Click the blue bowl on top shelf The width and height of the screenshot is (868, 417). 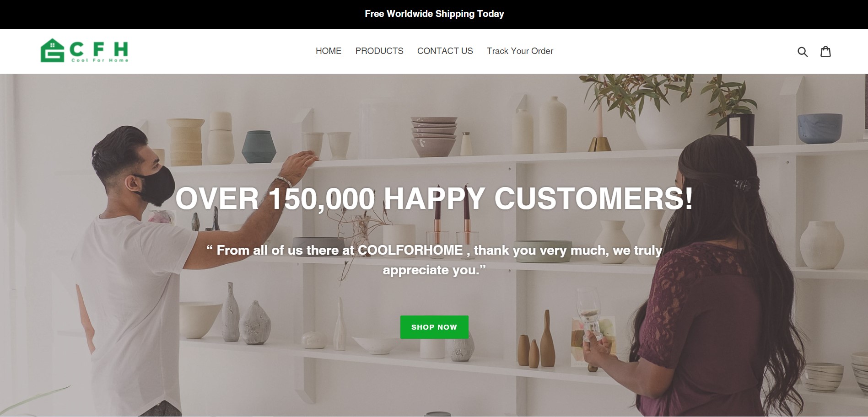coord(819,128)
